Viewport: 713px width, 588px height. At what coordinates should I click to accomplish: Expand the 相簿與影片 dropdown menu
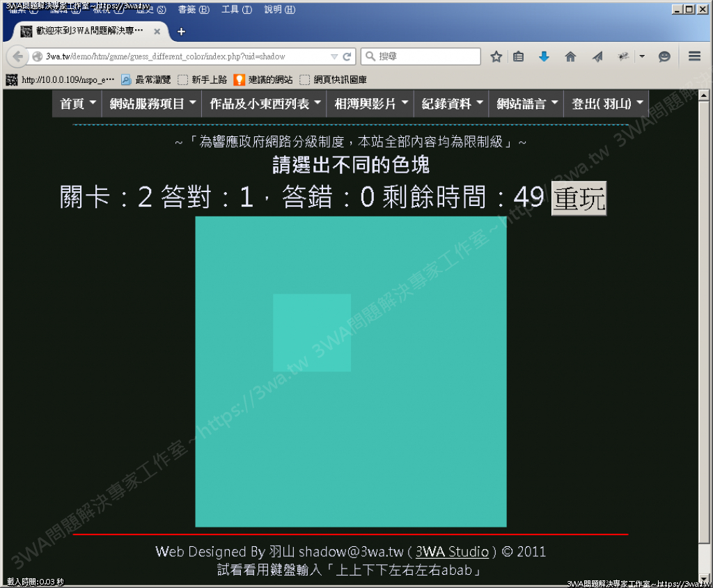[x=370, y=104]
